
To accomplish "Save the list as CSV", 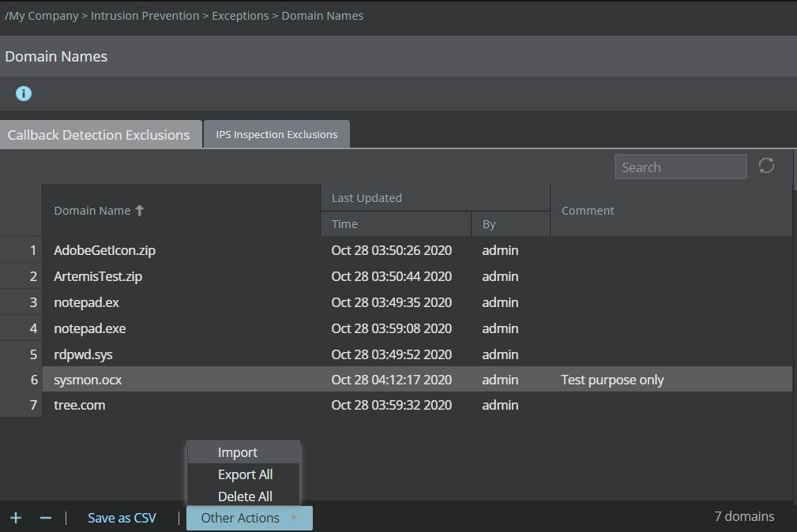I will pyautogui.click(x=122, y=518).
